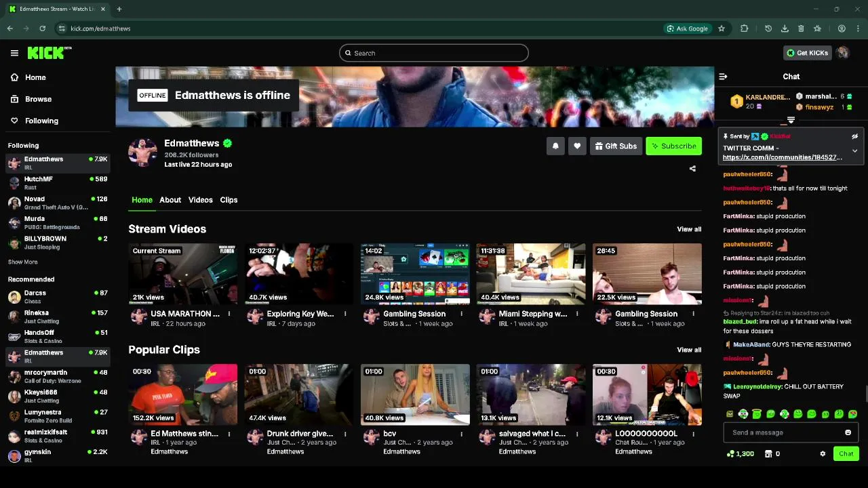This screenshot has width=868, height=488.
Task: Switch to the Clips tab
Action: pos(229,200)
